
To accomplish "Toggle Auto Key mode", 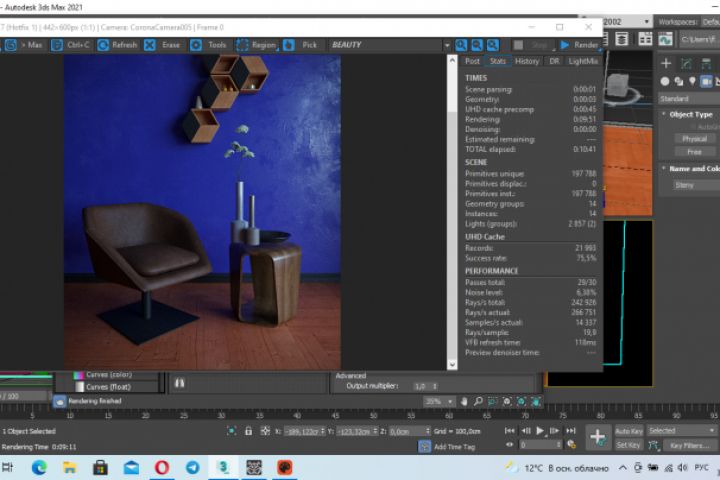I will pos(629,431).
